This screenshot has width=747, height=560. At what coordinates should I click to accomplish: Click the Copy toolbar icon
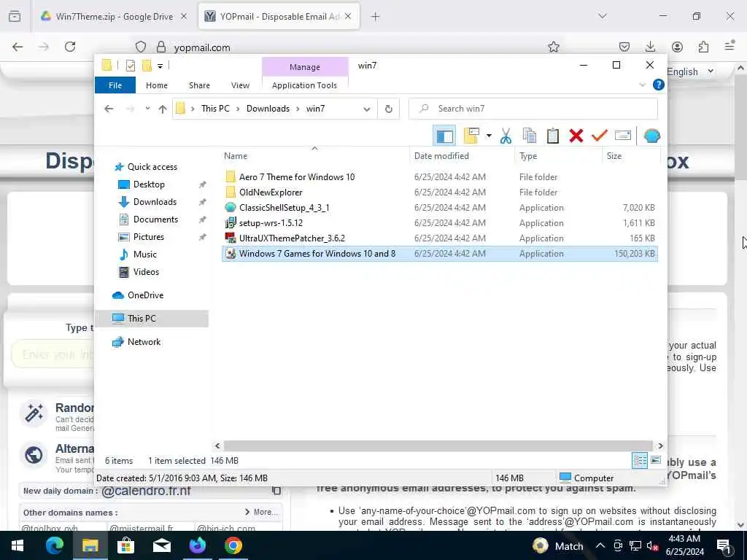pos(530,136)
